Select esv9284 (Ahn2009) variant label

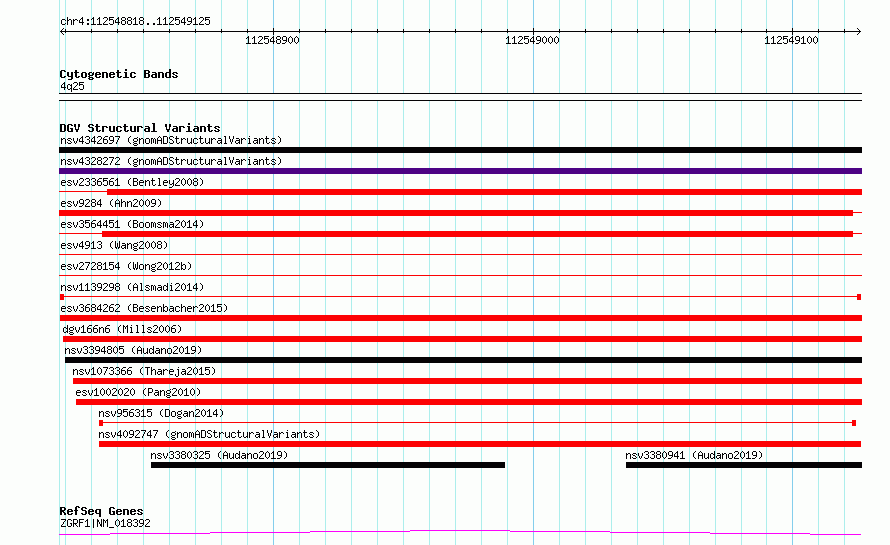click(x=111, y=203)
